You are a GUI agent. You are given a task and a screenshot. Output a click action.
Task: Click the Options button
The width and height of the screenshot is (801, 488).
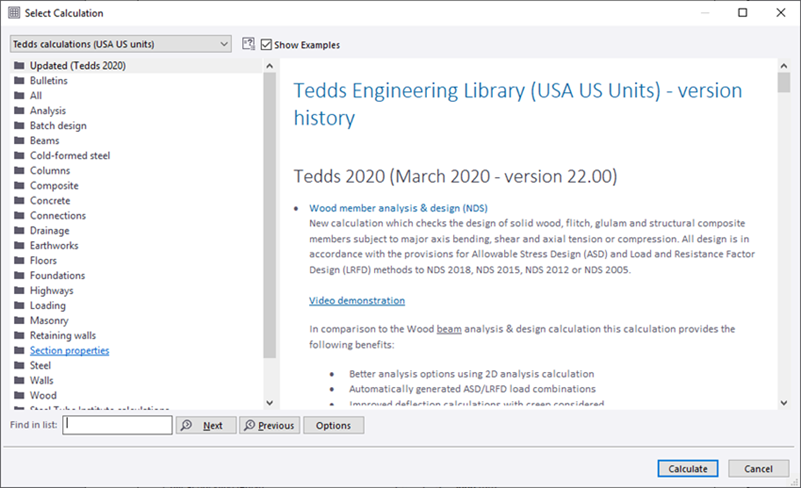pos(334,425)
